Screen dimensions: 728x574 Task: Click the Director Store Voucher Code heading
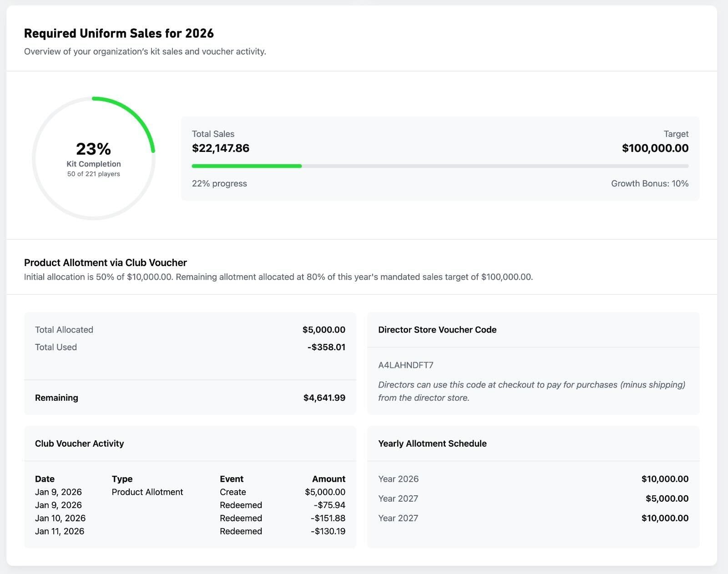[x=437, y=330]
